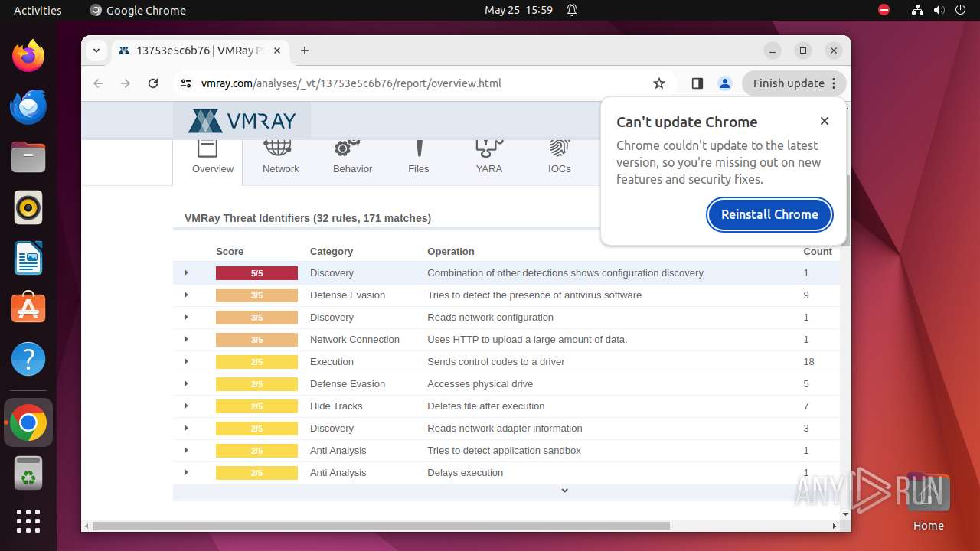980x551 pixels.
Task: Open the network status tray icon
Action: 918,10
